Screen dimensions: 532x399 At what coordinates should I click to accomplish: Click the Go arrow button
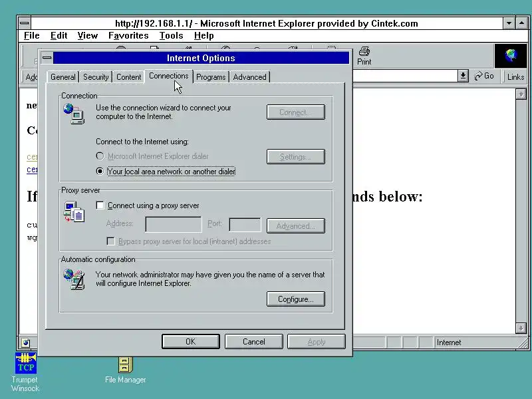[484, 76]
